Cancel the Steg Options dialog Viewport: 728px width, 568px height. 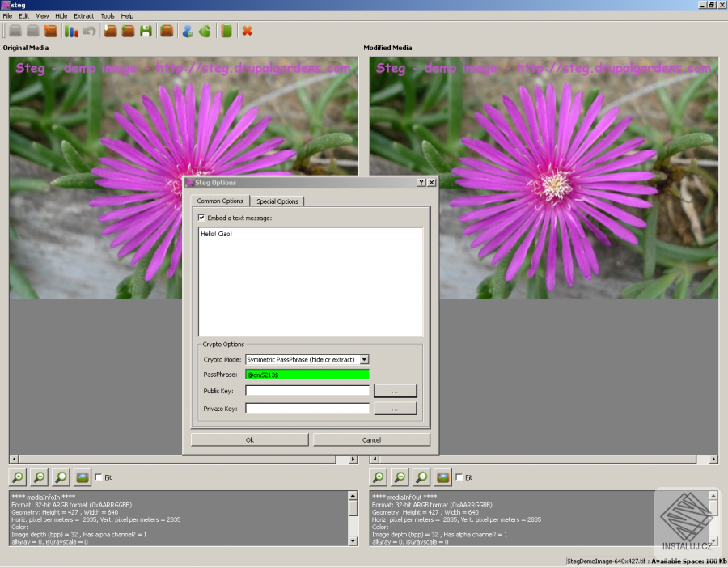371,439
